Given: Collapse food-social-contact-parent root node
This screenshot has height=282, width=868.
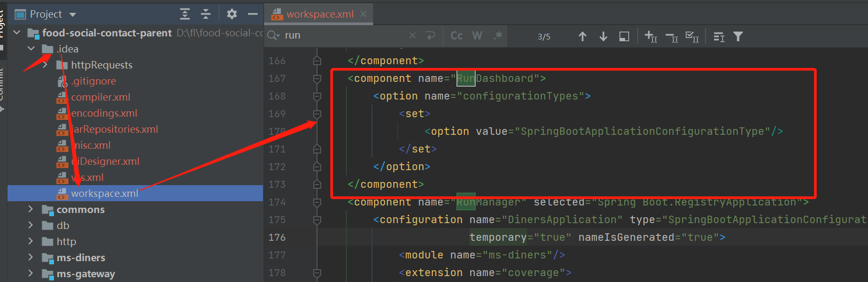Looking at the screenshot, I should (17, 33).
